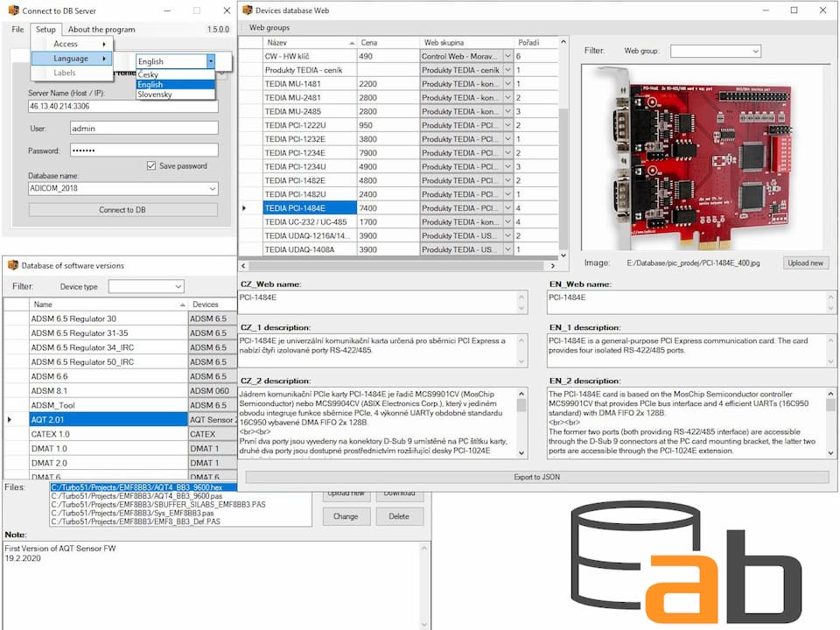
Task: Open the Setup menu
Action: coord(45,30)
